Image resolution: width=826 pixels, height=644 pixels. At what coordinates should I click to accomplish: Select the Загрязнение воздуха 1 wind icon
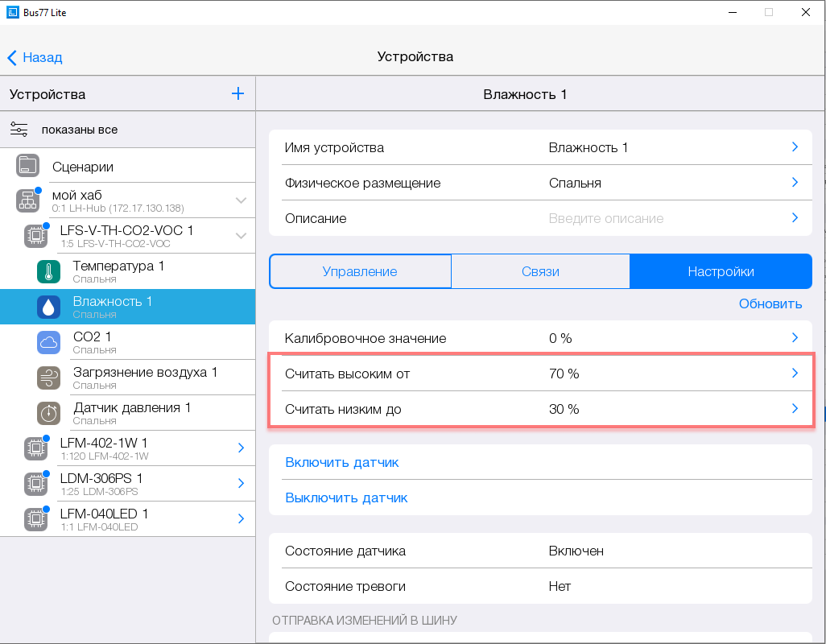[x=49, y=378]
